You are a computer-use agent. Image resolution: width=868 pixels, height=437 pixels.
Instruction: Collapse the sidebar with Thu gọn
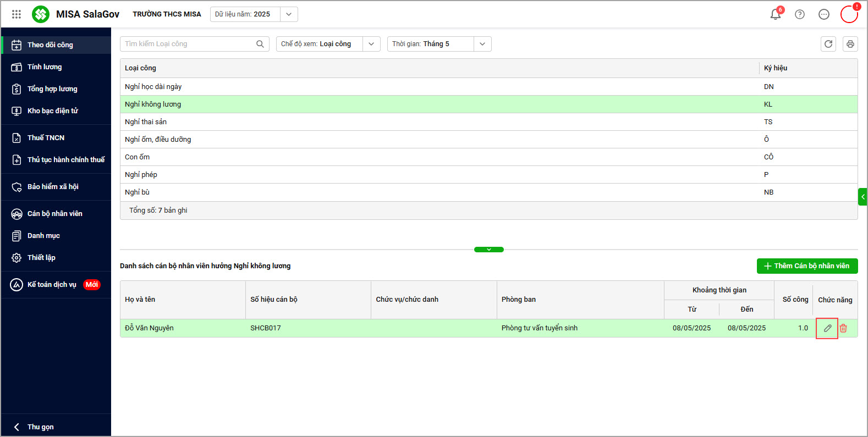click(34, 427)
